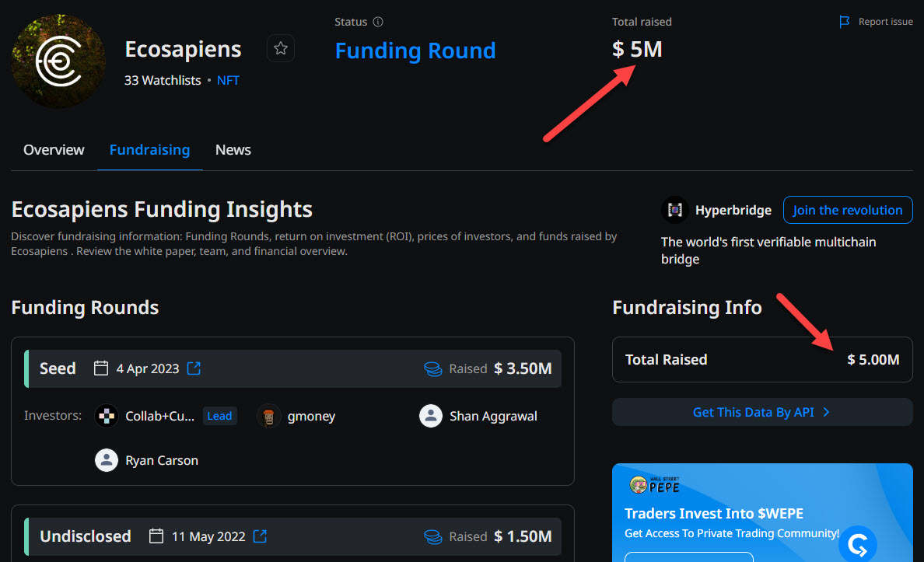Image resolution: width=924 pixels, height=562 pixels.
Task: Open the NFT category link
Action: (x=228, y=80)
